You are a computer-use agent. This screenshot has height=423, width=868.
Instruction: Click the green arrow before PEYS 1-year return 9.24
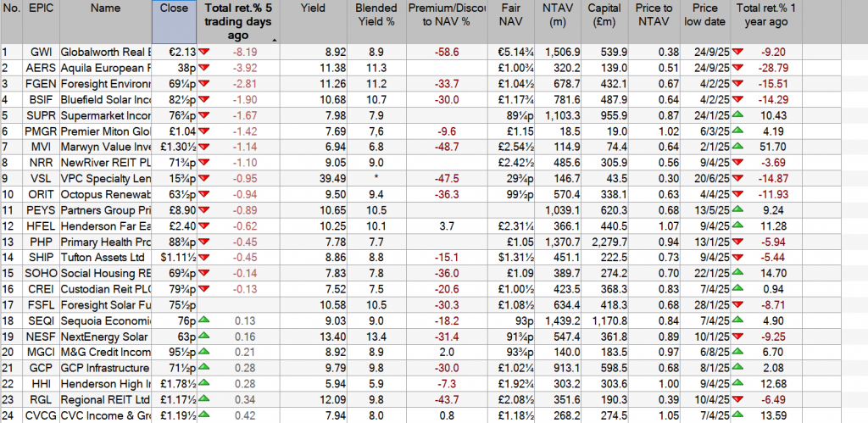click(738, 210)
